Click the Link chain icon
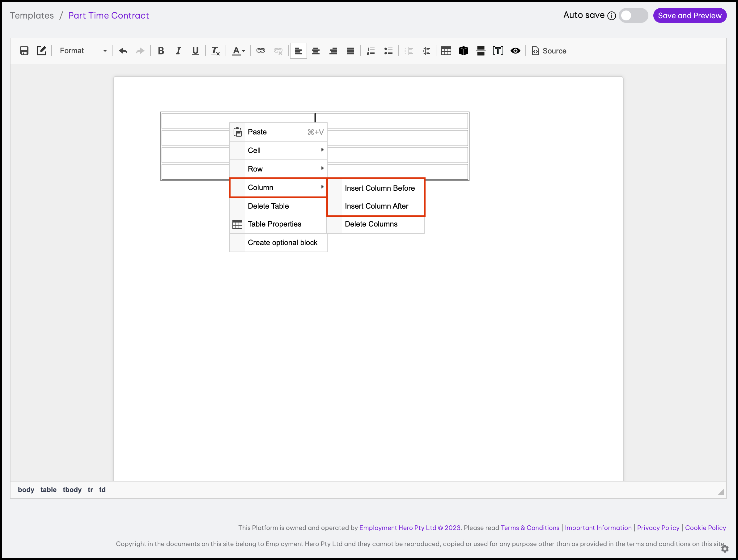The height and width of the screenshot is (560, 738). (261, 51)
